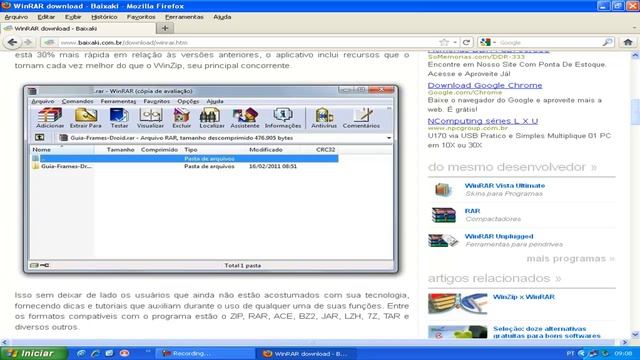Open Seleção: doze alternativas gratuitas article link
The width and height of the screenshot is (640, 360).
tap(547, 332)
